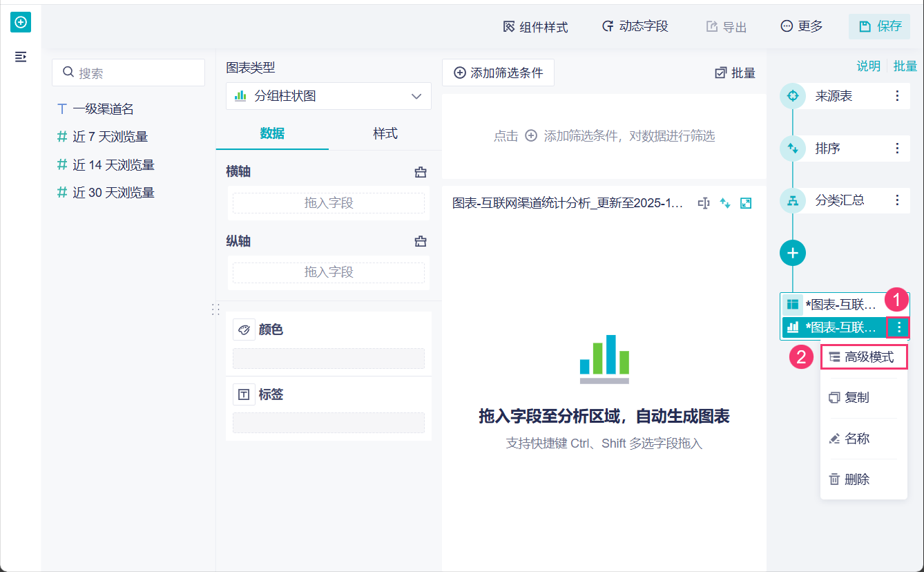Click the 来源表 source table node icon
924x572 pixels.
pos(792,96)
